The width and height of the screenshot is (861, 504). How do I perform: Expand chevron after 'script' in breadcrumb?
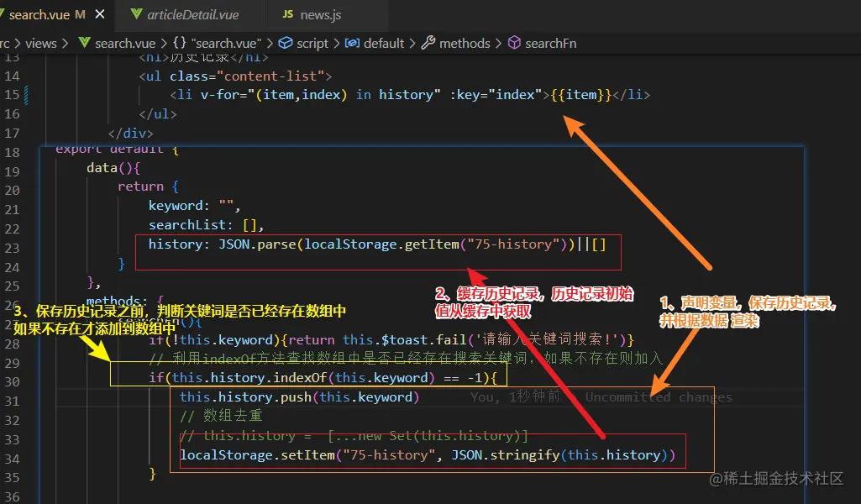pyautogui.click(x=335, y=44)
